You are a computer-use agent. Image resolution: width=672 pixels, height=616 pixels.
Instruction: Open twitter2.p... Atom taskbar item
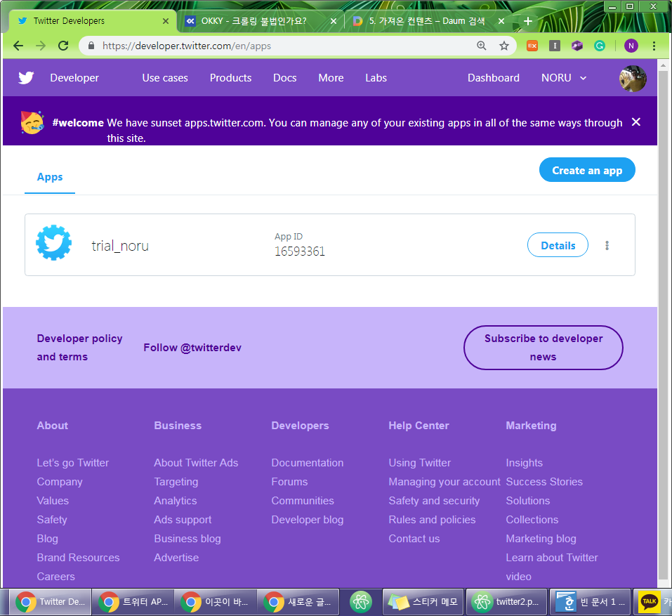click(506, 602)
